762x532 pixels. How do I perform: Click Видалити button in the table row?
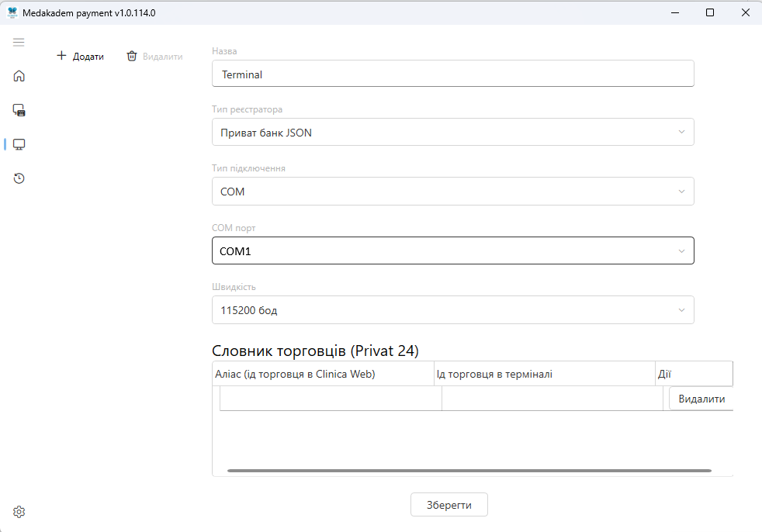click(701, 399)
